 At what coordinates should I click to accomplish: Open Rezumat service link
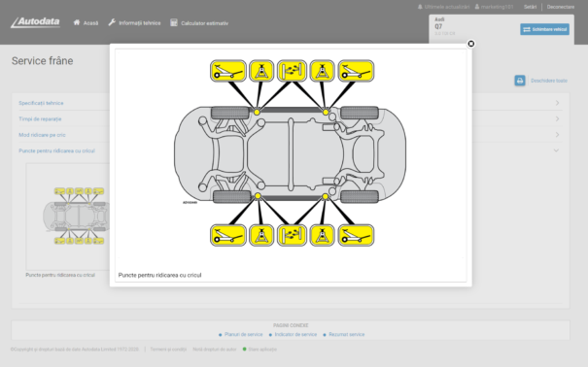(347, 334)
